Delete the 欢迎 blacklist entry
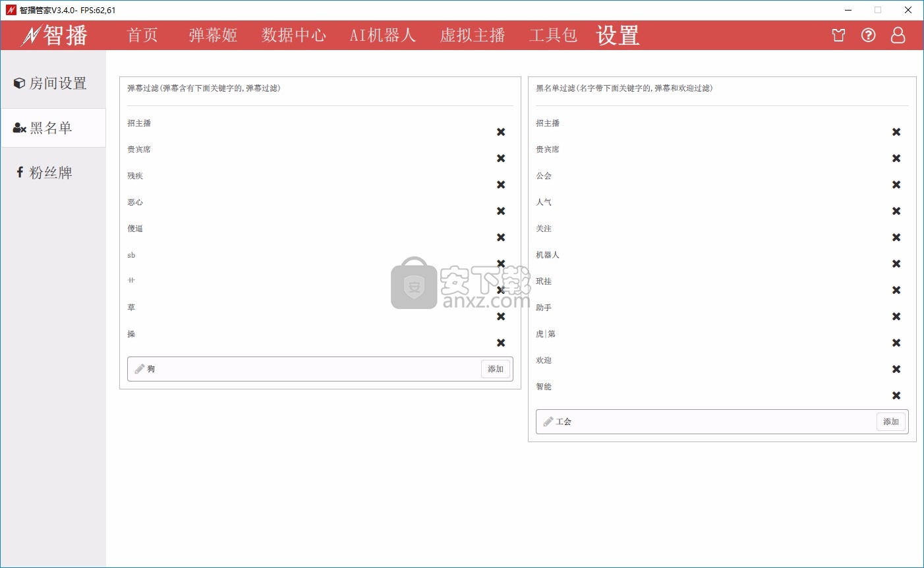Screen dimensions: 924x568 coord(896,369)
